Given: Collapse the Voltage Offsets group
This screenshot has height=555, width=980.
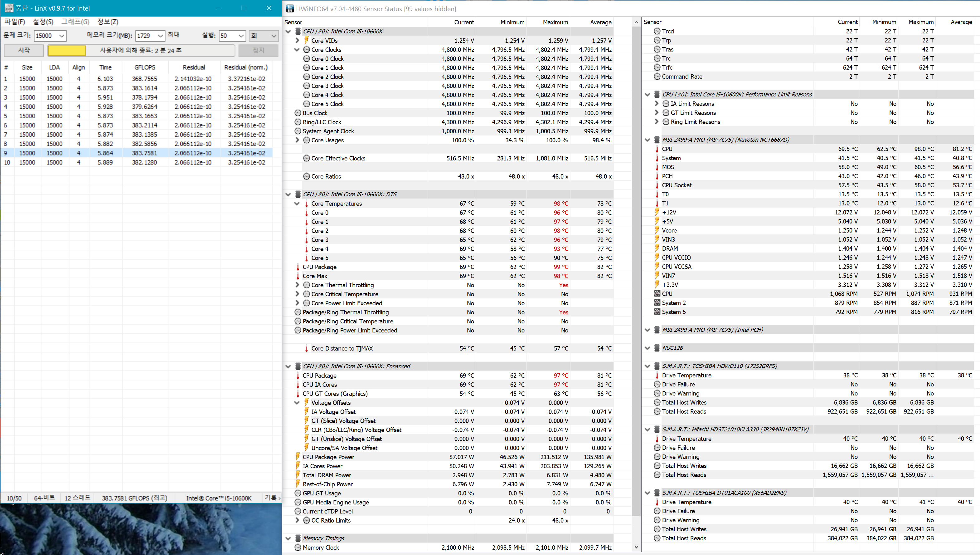Looking at the screenshot, I should click(297, 403).
